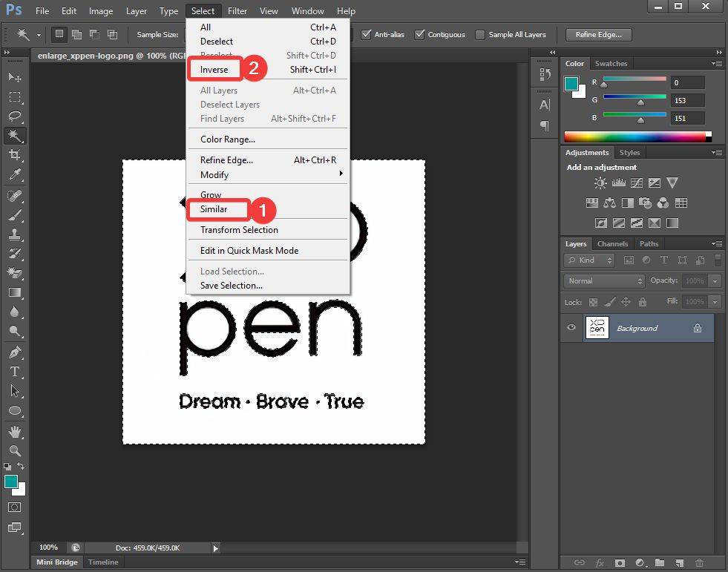The height and width of the screenshot is (572, 728).
Task: Select the Horizontal Type tool
Action: tap(15, 372)
